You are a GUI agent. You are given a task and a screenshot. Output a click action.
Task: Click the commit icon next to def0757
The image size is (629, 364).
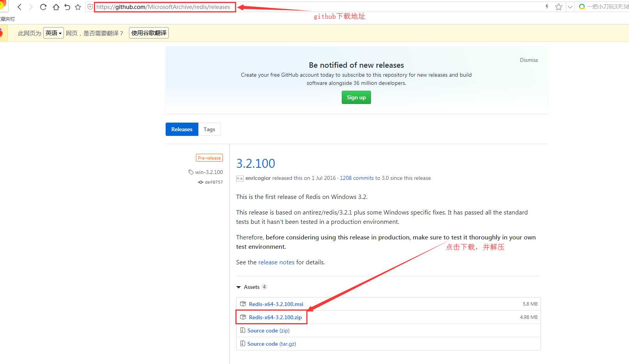coord(201,182)
